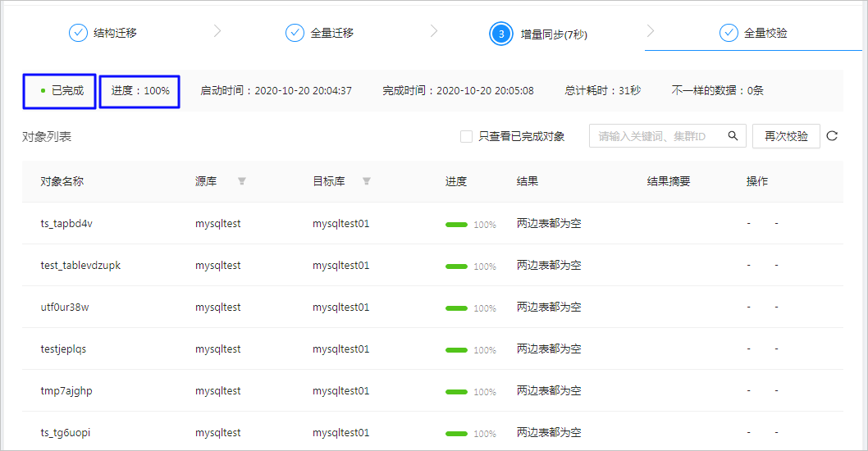The image size is (868, 451).
Task: Select the tmp7ajghp object name
Action: pos(66,390)
